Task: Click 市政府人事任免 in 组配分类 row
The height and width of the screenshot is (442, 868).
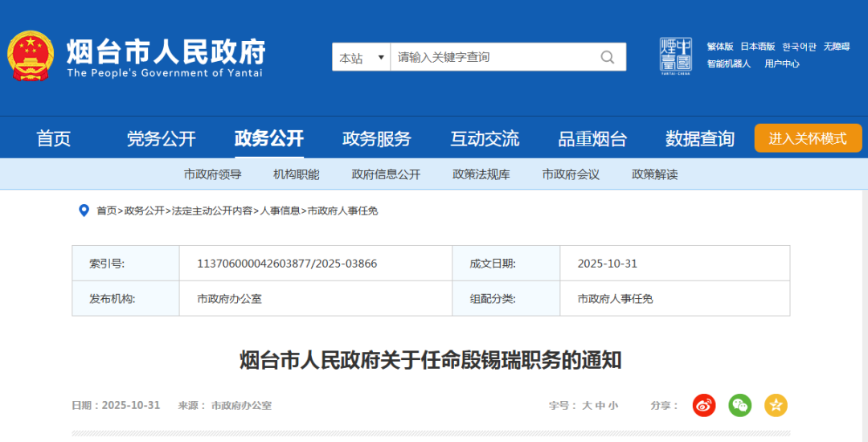Action: coord(615,299)
